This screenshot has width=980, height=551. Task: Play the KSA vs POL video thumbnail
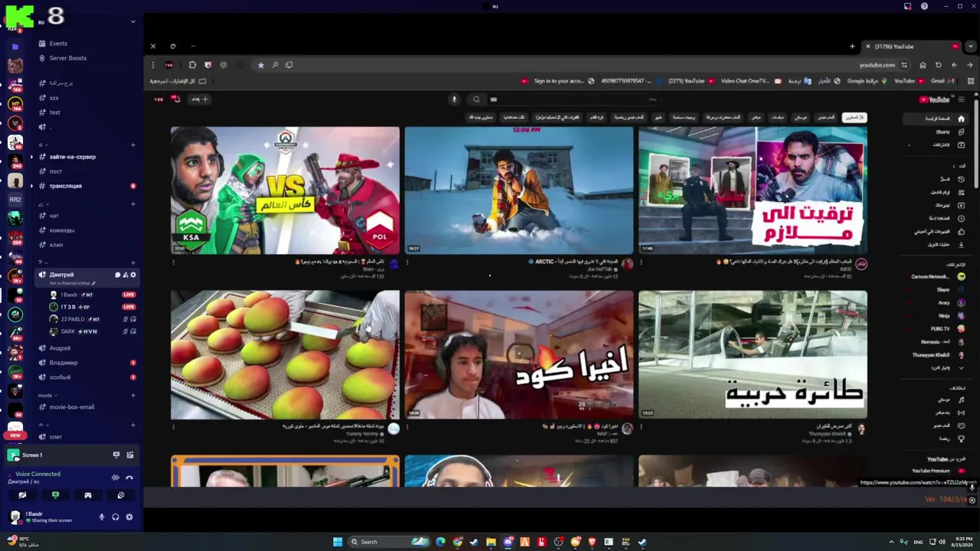[285, 191]
